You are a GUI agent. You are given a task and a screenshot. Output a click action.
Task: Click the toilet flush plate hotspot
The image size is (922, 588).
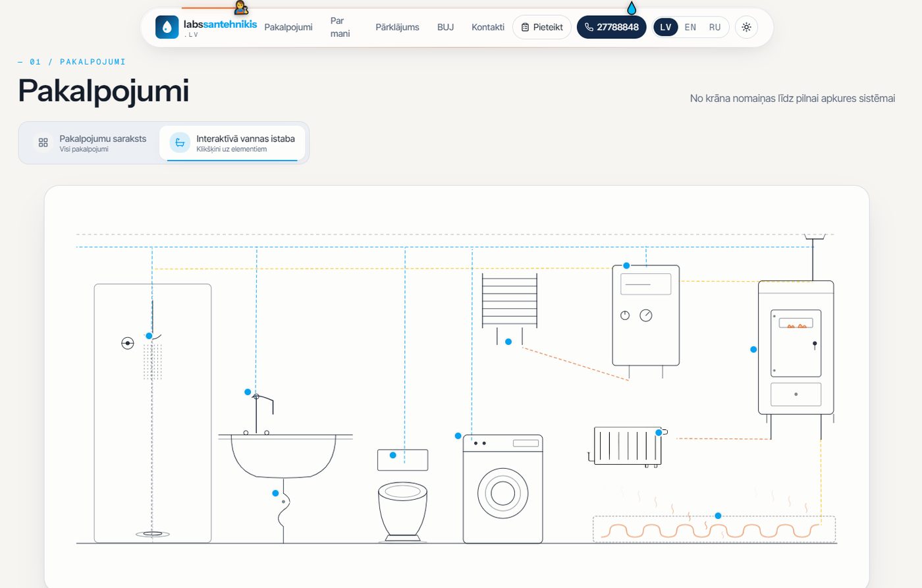(x=393, y=455)
